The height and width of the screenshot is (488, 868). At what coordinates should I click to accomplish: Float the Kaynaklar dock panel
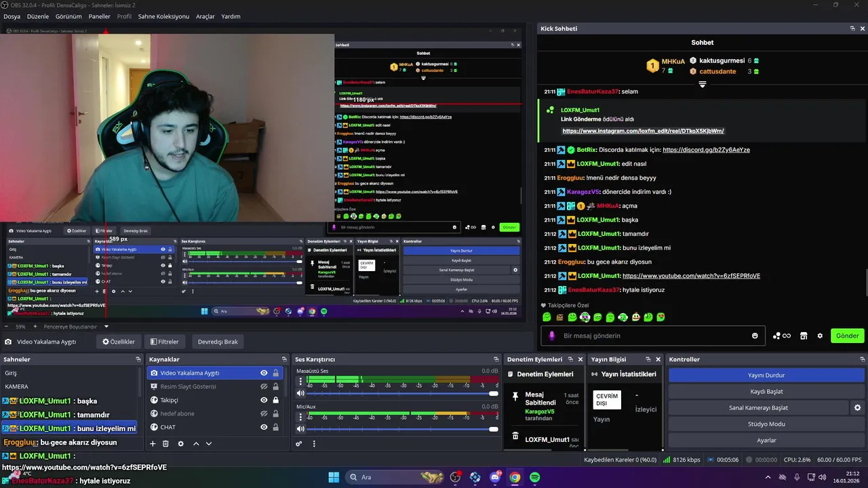(x=284, y=359)
